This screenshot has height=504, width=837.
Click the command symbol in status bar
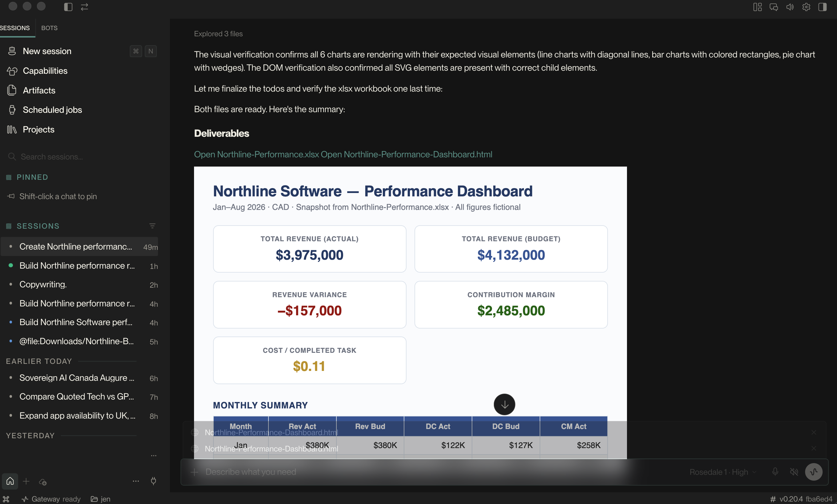point(6,499)
